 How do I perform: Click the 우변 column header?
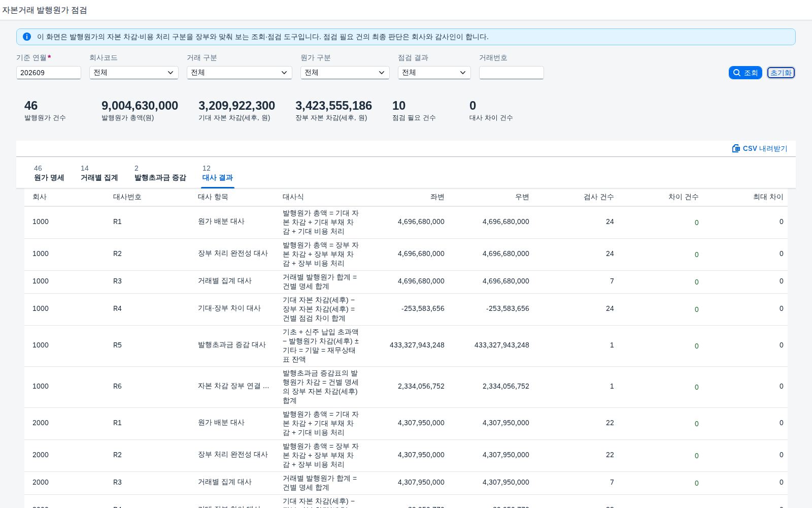[522, 197]
